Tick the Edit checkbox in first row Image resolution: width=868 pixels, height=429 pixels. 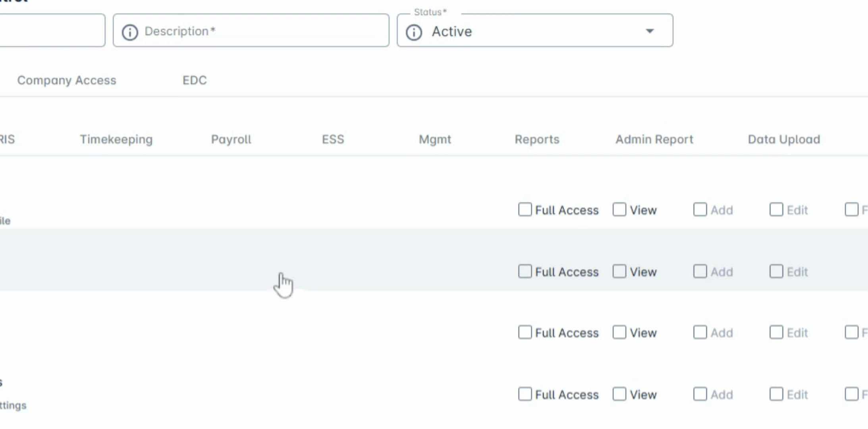[x=776, y=209]
